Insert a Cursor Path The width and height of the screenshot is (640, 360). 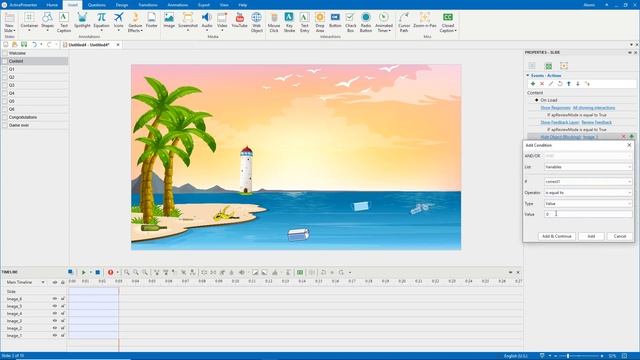coord(404,21)
